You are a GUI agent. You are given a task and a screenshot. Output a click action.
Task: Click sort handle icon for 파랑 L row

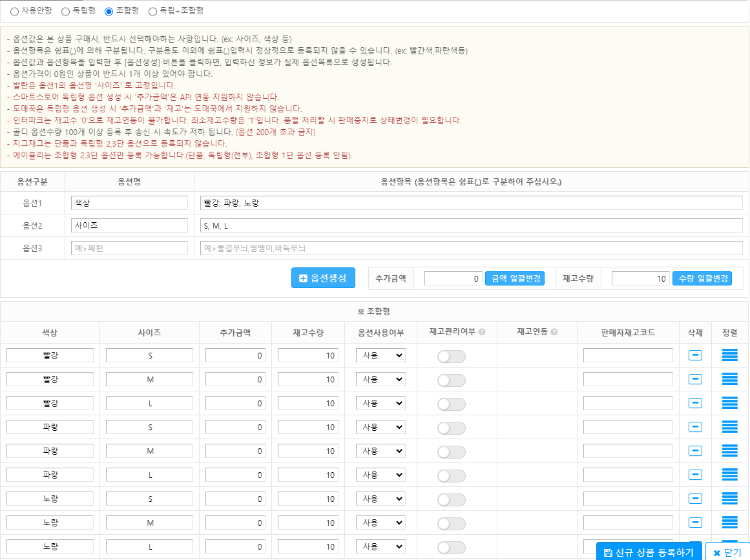[729, 475]
